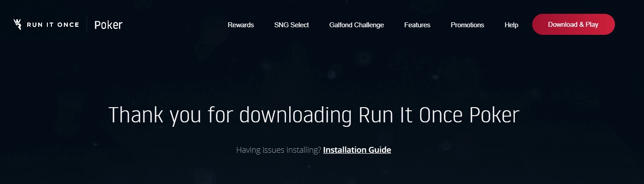Image resolution: width=644 pixels, height=184 pixels.
Task: Click the Poker brand text beside the logo
Action: (x=108, y=25)
